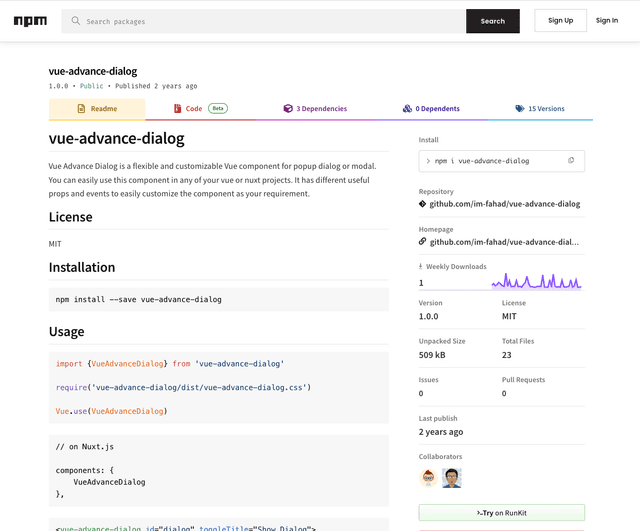Viewport: 640px width, 531px height.
Task: Click the Sign Up button
Action: point(561,21)
